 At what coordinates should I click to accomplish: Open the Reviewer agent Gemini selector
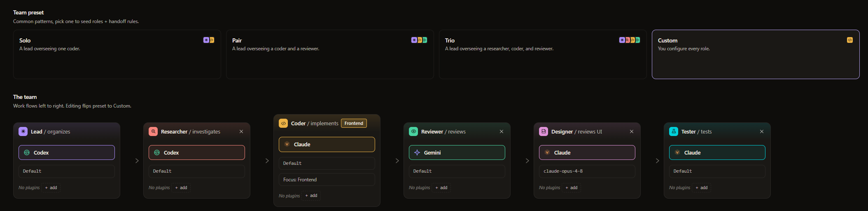(457, 152)
